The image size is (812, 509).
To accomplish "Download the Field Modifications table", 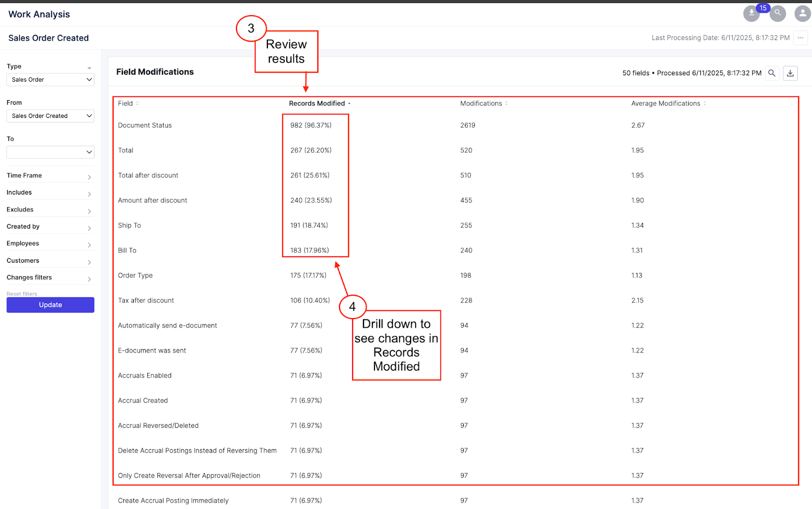I will (790, 73).
